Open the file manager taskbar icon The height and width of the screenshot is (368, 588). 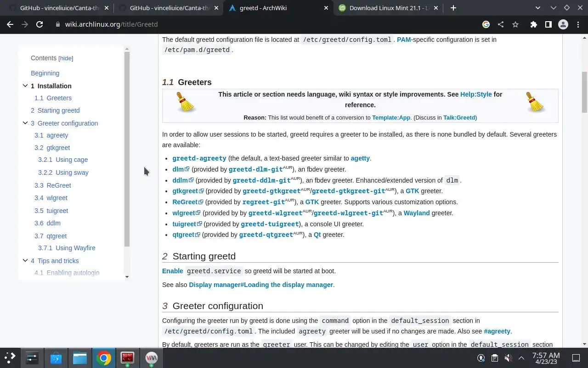click(79, 357)
